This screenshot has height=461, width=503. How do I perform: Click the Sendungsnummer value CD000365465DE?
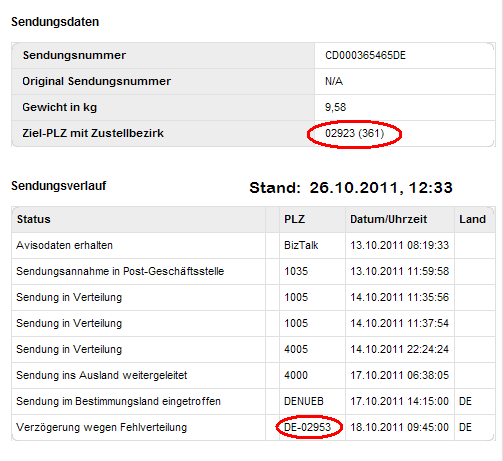tap(365, 55)
